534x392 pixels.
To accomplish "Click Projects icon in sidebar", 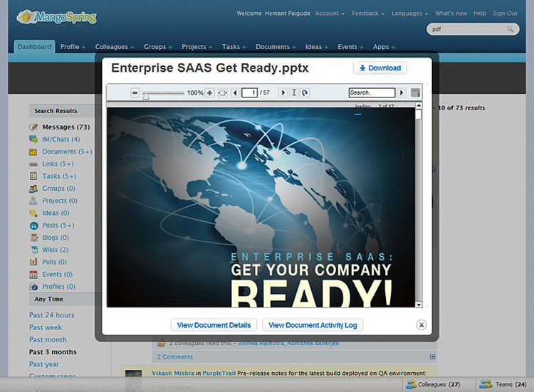I will coord(33,201).
